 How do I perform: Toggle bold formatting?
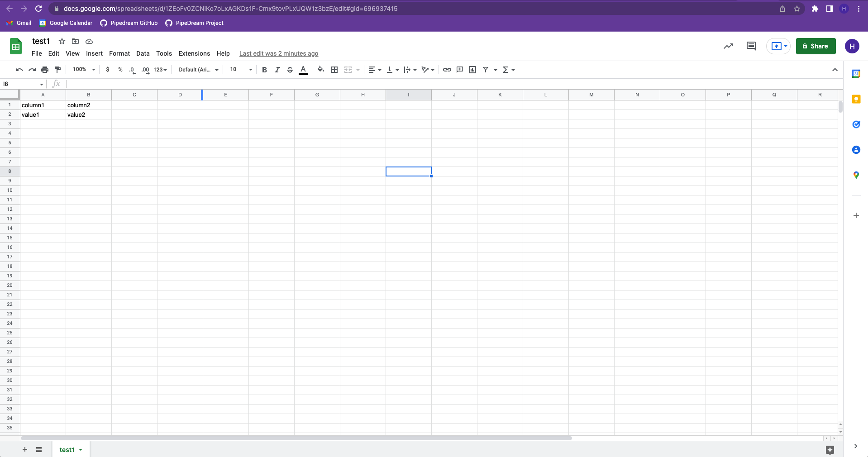(x=264, y=70)
